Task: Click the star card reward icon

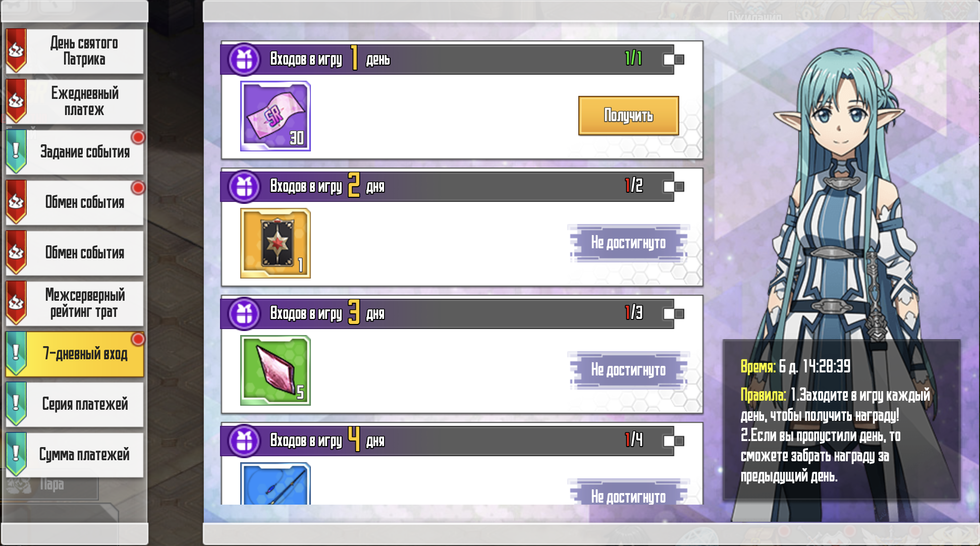Action: click(275, 243)
